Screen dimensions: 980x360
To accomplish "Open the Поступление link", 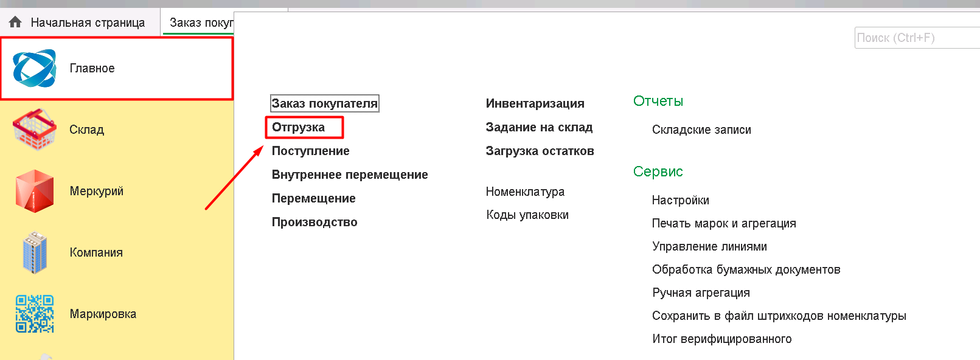I will click(x=310, y=151).
